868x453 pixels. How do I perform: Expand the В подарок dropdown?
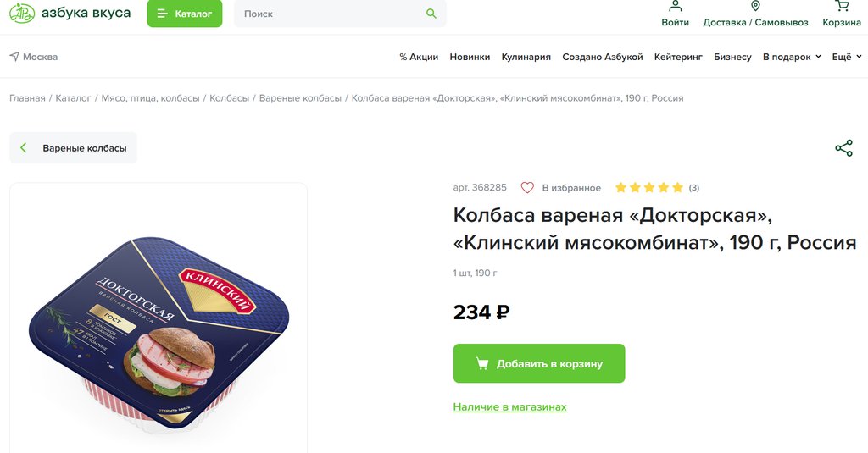coord(792,57)
